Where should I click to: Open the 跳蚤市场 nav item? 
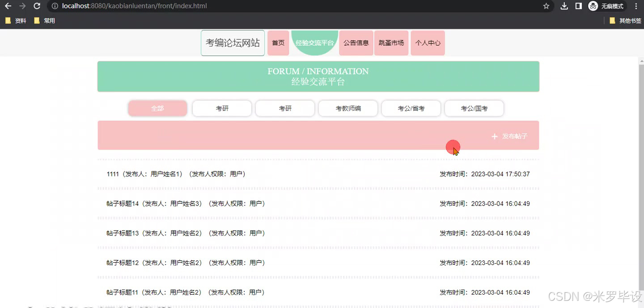click(x=391, y=43)
